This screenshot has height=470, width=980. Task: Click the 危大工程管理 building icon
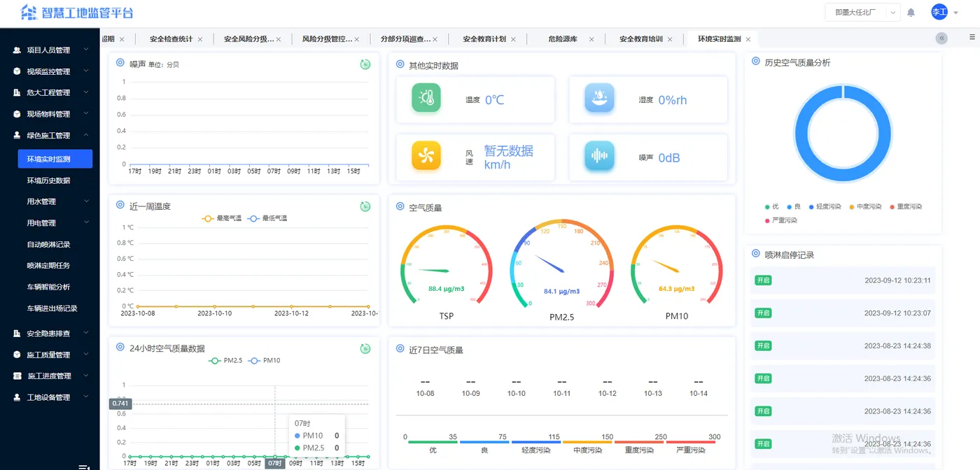17,92
